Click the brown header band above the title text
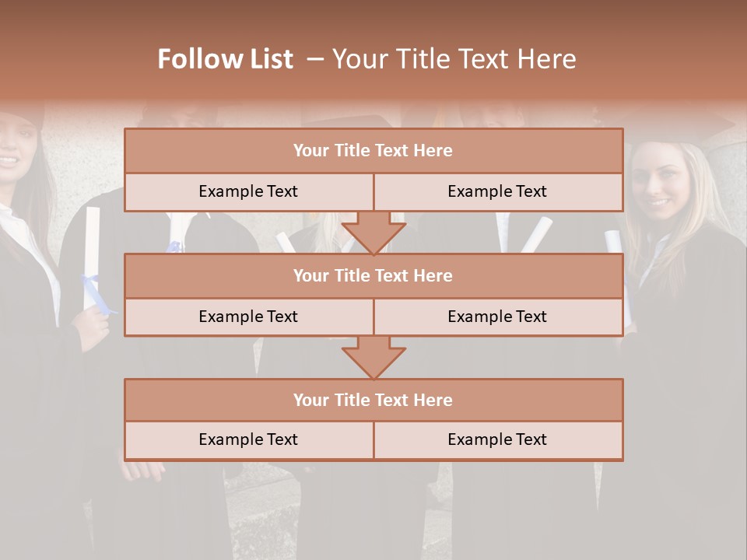 click(x=373, y=22)
